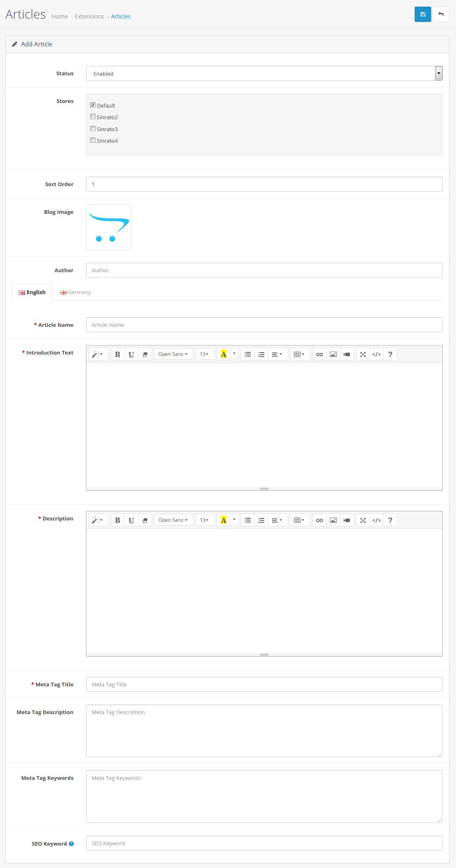Insert link in the Introduction Text editor
The height and width of the screenshot is (868, 456).
click(x=320, y=354)
